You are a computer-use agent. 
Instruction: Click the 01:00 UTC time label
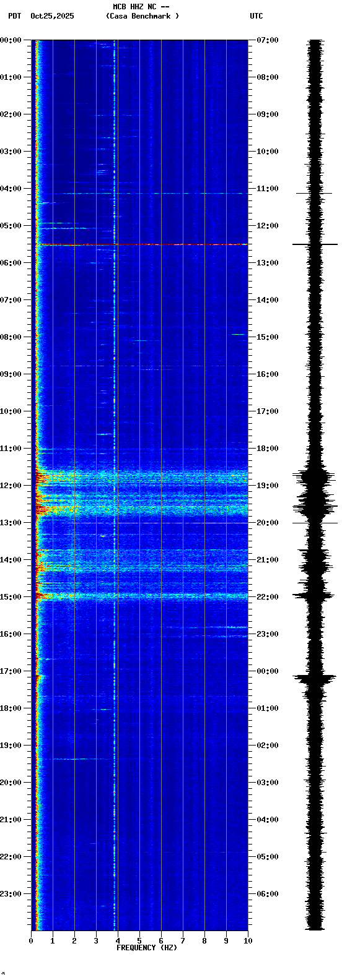[268, 708]
